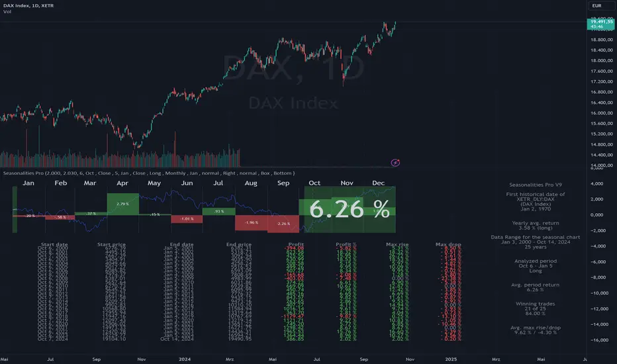Click the Avg. period return info text
Screen dimensions: 617x364
pyautogui.click(x=535, y=287)
